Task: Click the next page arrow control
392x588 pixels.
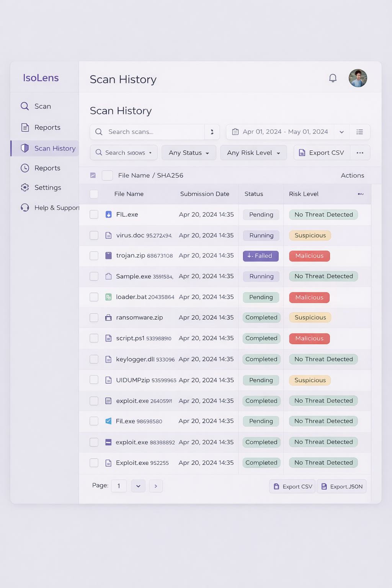Action: [x=156, y=486]
